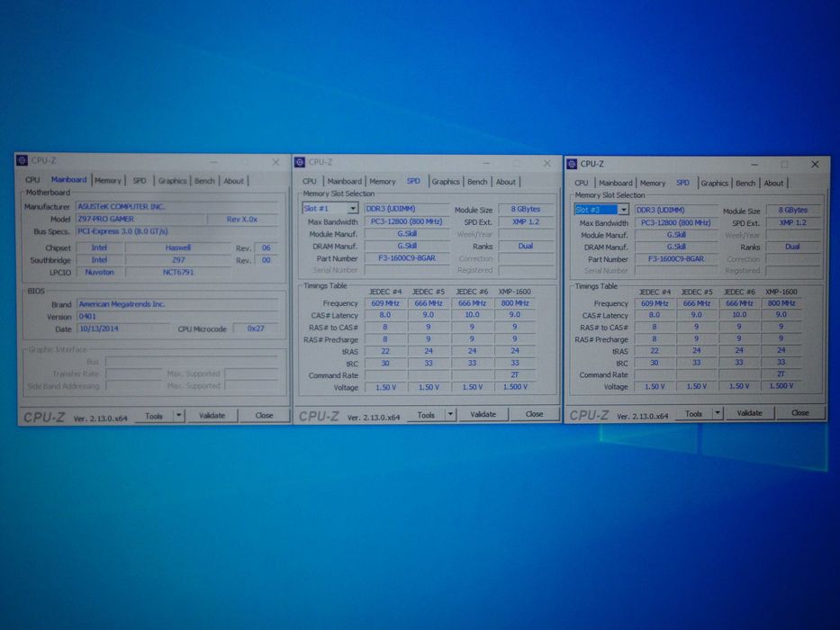Close right Slot #3 window with X

pos(815,165)
